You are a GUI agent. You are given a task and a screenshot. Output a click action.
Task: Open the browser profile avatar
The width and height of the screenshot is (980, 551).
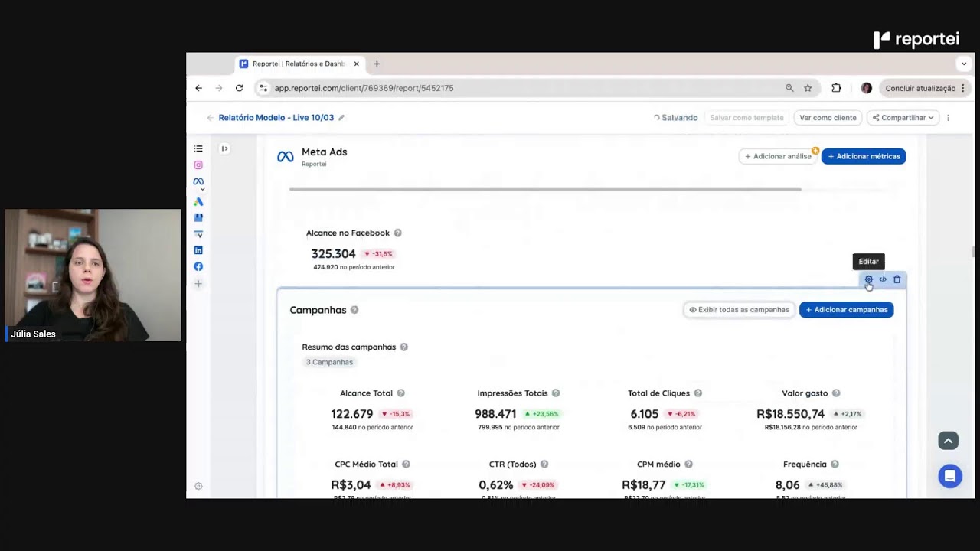[867, 88]
